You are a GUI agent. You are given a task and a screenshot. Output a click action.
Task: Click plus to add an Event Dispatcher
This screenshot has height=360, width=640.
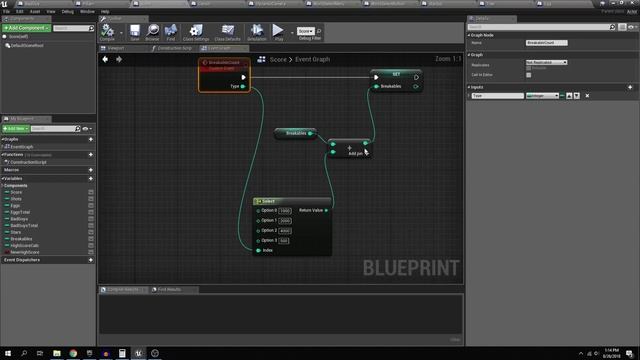tap(91, 260)
